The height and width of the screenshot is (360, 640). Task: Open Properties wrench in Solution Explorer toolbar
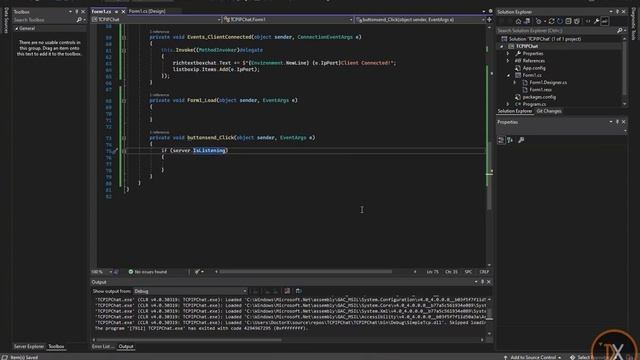596,21
